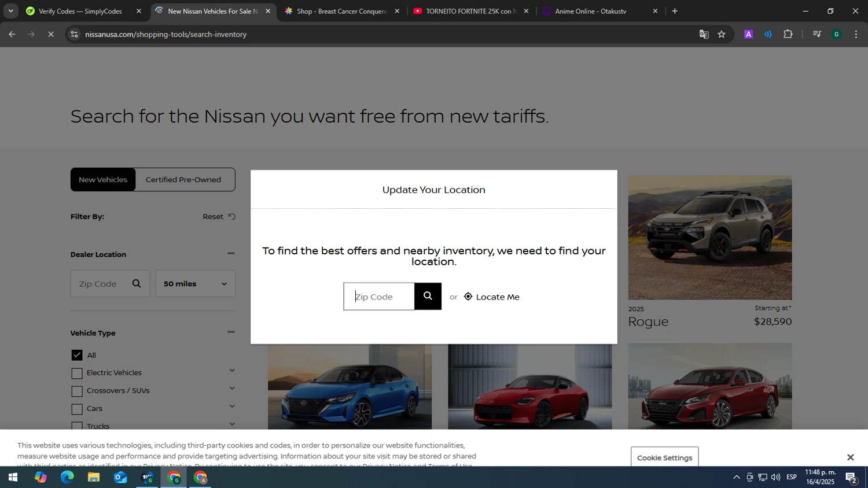Click the Cookie Settings button
Screen dimensions: 868x488
[x=664, y=457]
